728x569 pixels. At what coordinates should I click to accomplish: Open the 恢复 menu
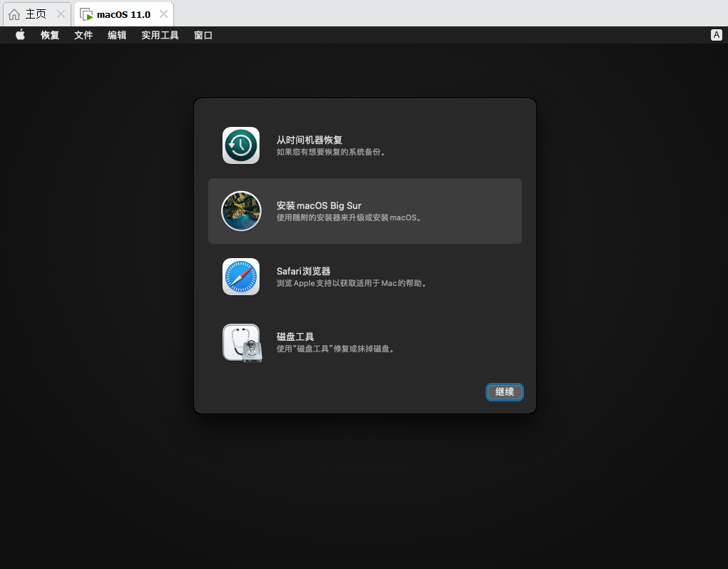coord(50,35)
